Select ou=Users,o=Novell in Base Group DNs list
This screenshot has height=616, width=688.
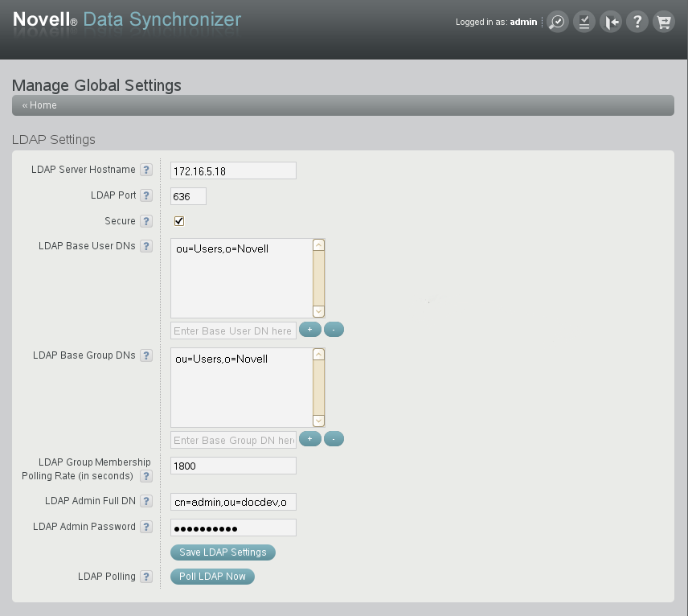click(x=221, y=359)
